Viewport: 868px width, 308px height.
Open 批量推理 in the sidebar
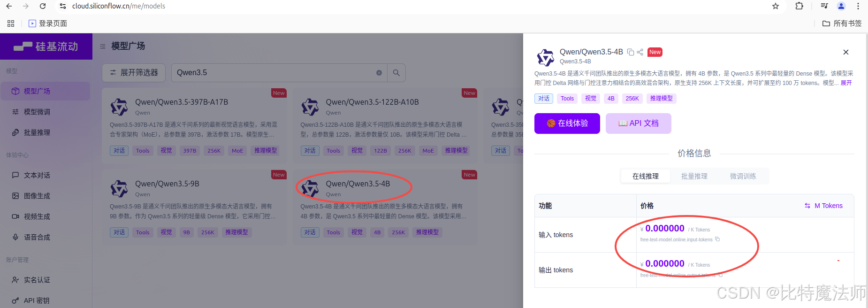(45, 132)
